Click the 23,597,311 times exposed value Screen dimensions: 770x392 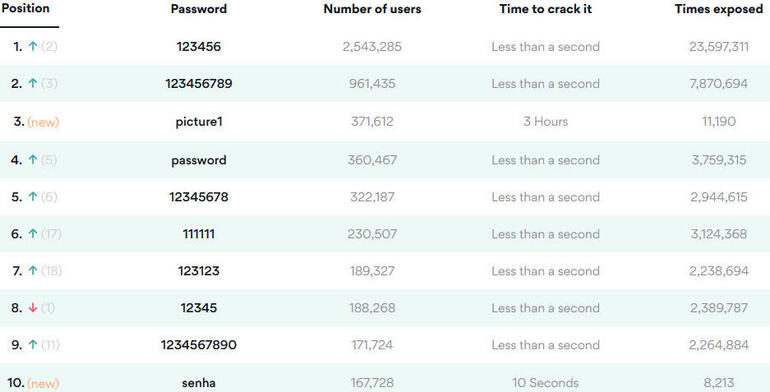[719, 47]
